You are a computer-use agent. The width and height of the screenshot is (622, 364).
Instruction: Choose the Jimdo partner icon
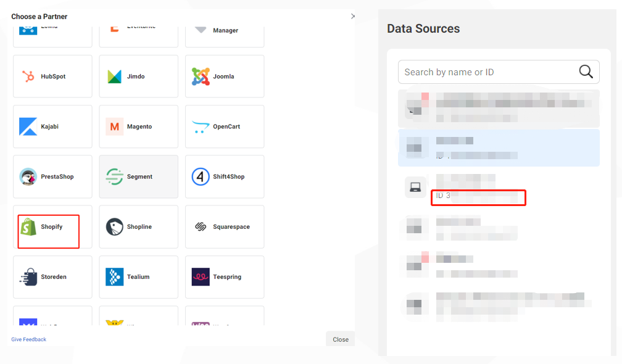114,76
